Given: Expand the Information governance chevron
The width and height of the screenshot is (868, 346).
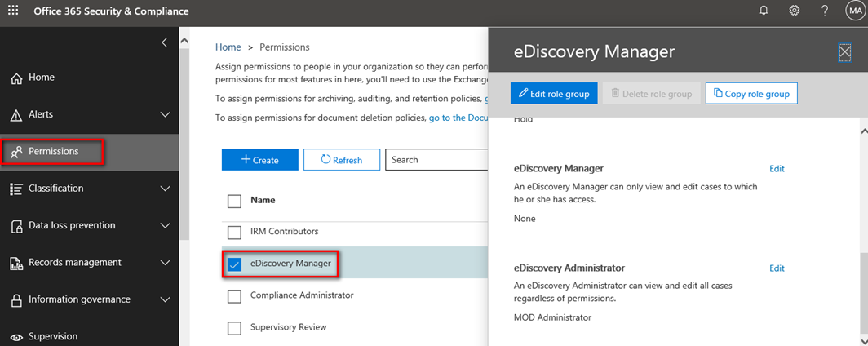Looking at the screenshot, I should pyautogui.click(x=165, y=299).
